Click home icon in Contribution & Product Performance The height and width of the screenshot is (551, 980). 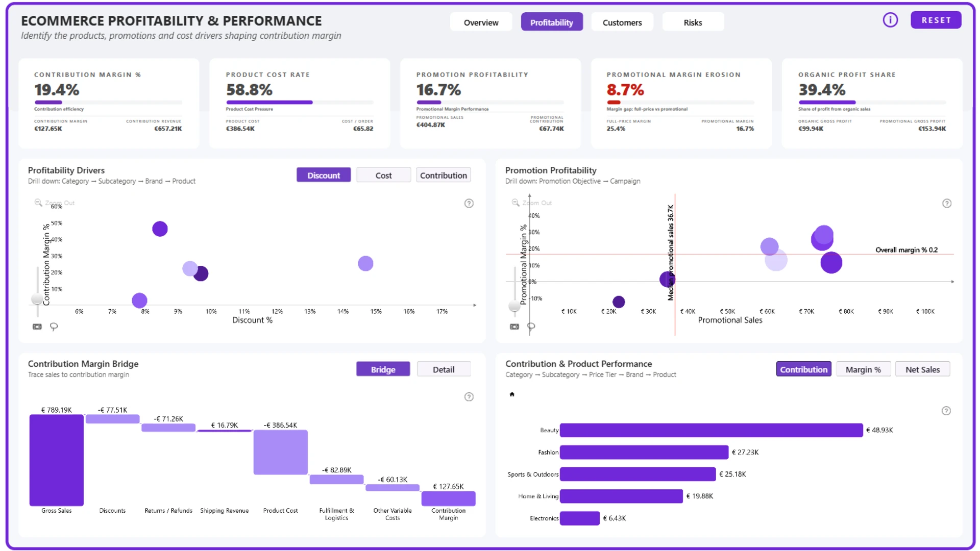point(512,394)
